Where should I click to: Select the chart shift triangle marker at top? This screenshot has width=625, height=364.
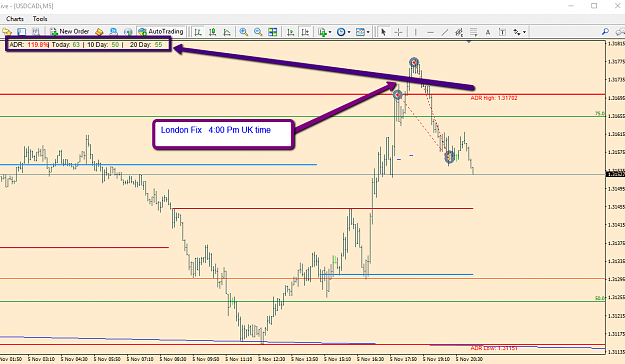(469, 41)
